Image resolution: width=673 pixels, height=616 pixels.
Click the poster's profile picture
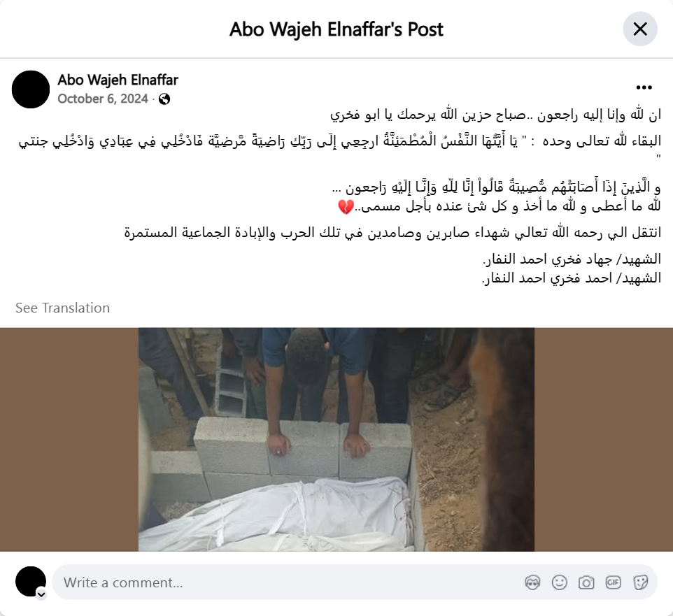pyautogui.click(x=31, y=89)
